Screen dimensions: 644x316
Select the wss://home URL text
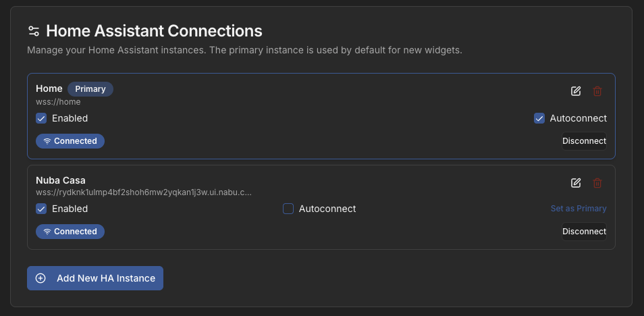[58, 101]
